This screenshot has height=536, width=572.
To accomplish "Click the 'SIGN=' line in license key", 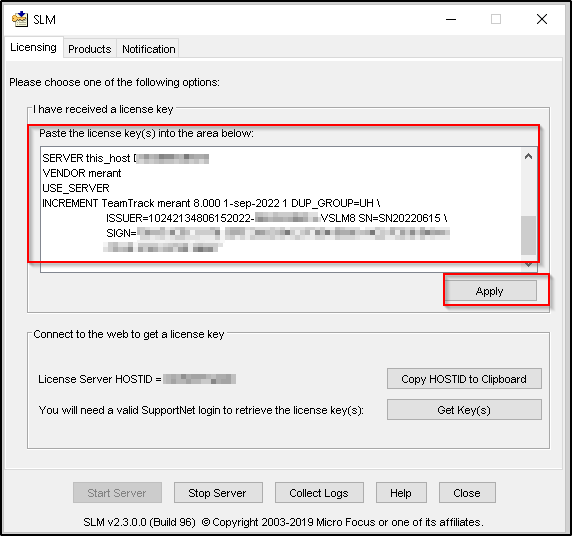I will 278,233.
